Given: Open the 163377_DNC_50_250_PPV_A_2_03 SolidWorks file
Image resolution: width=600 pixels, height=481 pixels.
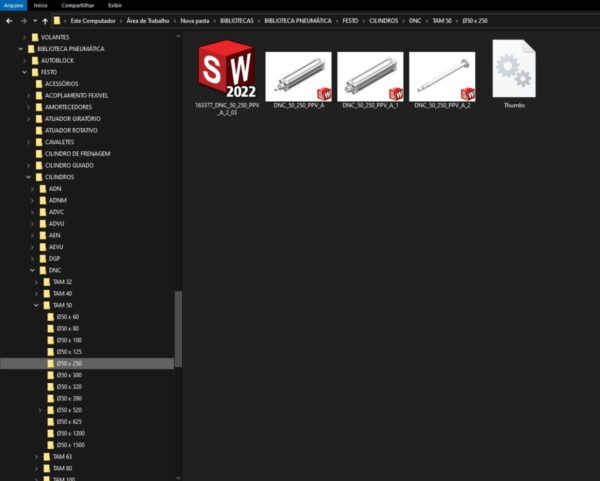Looking at the screenshot, I should (x=227, y=77).
